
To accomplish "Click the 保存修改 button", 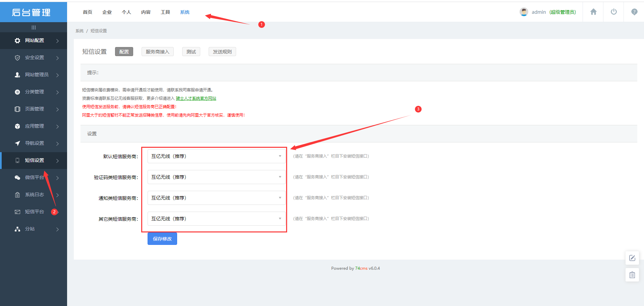I will [162, 239].
